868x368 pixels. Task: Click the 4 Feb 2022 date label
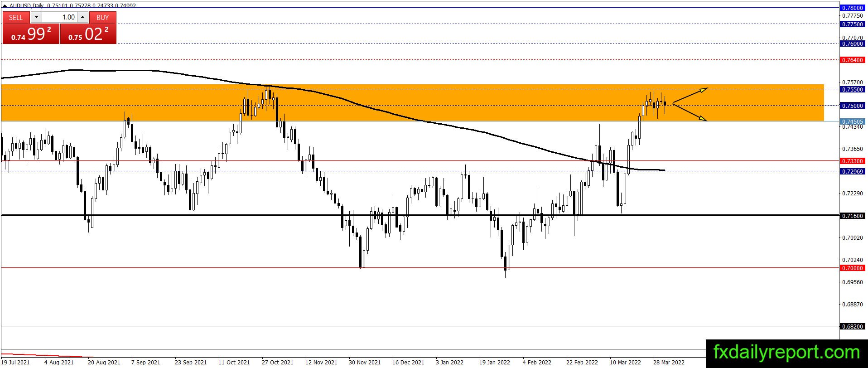[537, 362]
